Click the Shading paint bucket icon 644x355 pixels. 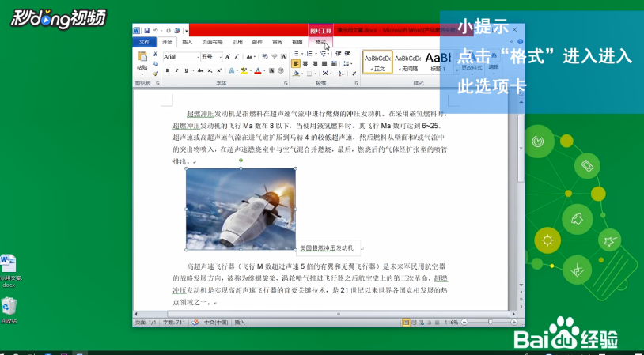(296, 74)
